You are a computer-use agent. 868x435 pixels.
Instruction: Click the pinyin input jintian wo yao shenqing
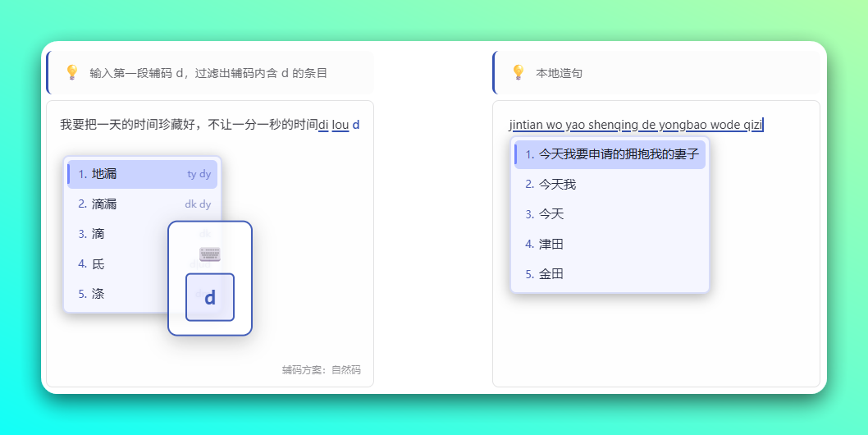(636, 125)
